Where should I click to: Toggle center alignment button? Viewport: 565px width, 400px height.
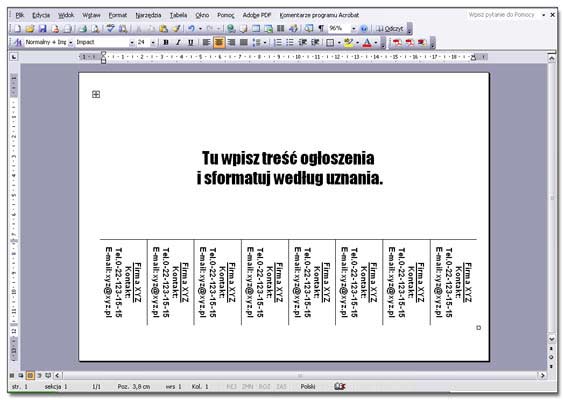tap(219, 43)
